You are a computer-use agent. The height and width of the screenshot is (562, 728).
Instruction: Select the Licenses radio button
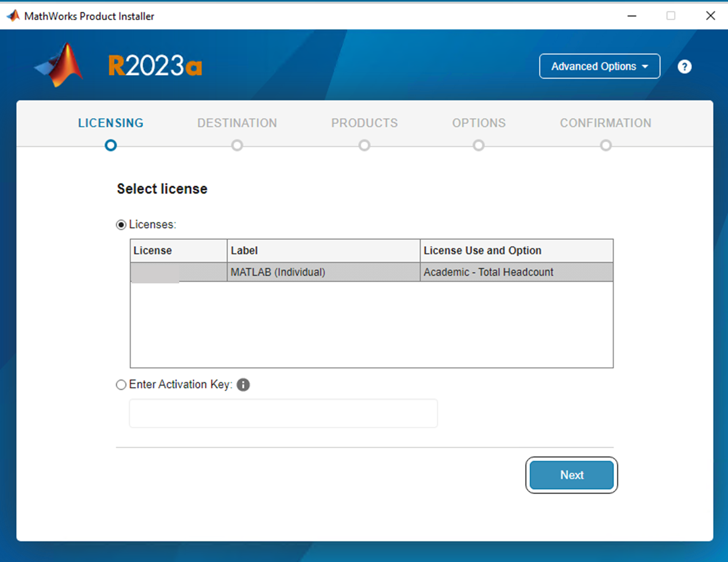coord(121,225)
